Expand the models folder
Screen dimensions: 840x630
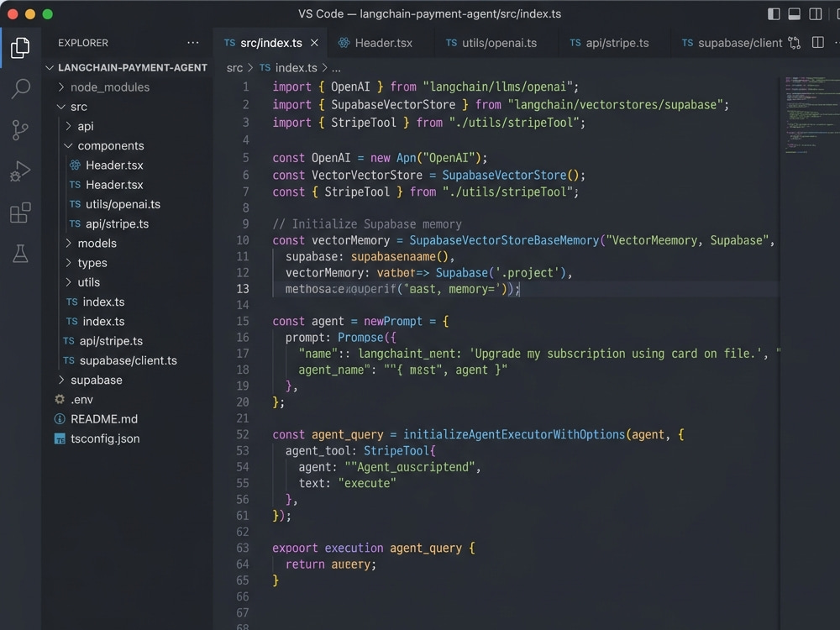coord(68,244)
